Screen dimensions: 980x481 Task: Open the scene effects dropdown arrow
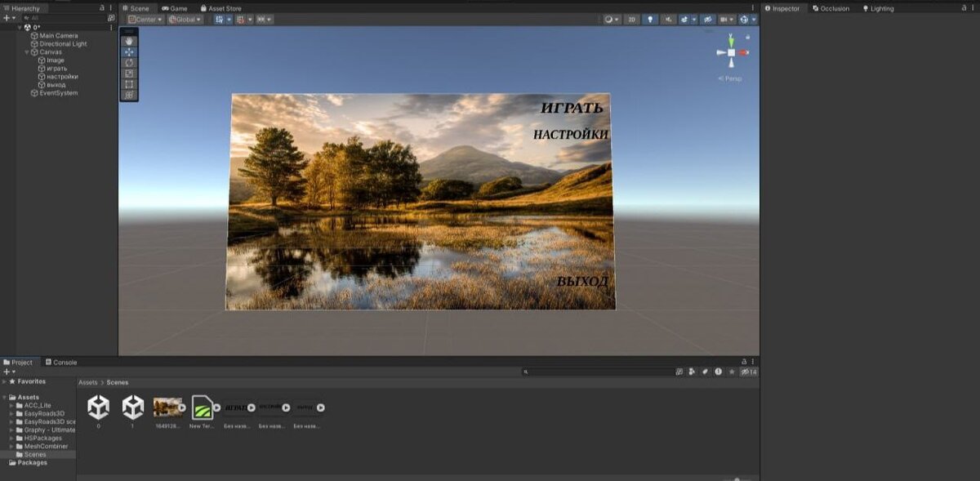[693, 20]
